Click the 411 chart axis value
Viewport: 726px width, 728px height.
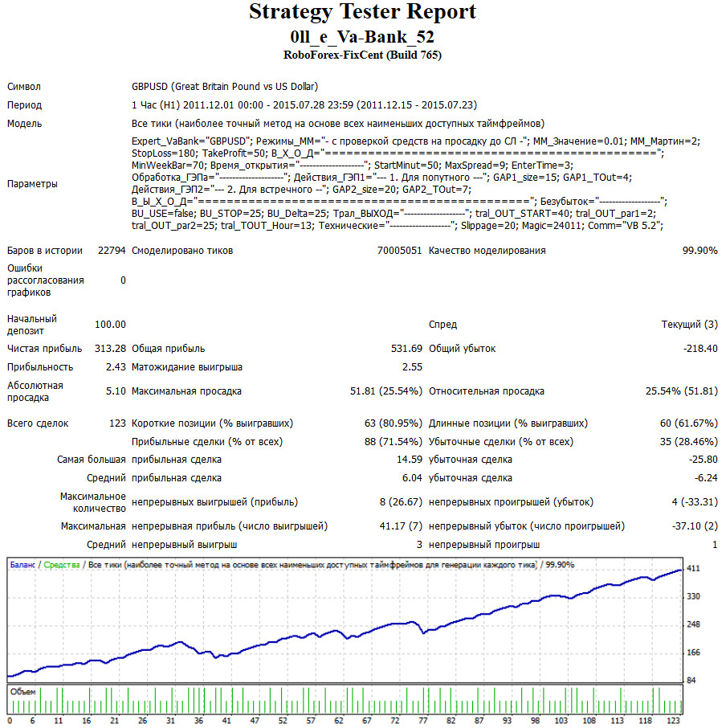(x=693, y=569)
